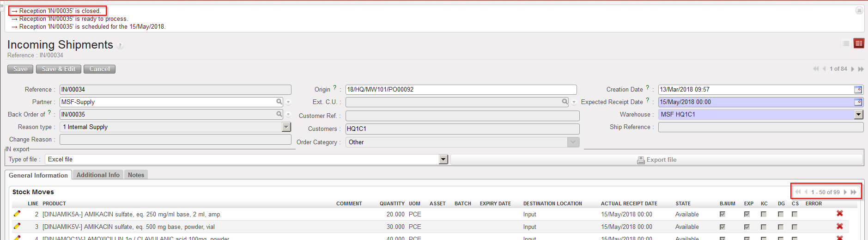The image size is (868, 240).
Task: Switch to the Additional Info tab
Action: 98,175
